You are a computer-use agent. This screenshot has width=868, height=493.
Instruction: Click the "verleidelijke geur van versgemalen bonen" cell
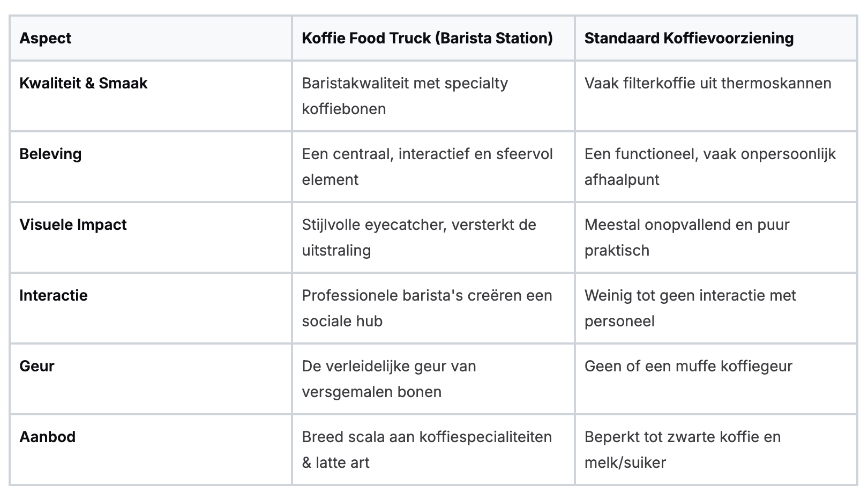point(388,378)
